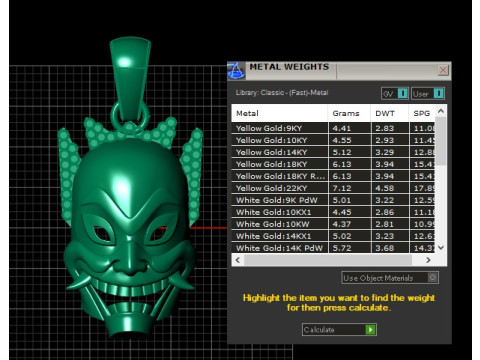Image resolution: width=480 pixels, height=360 pixels.
Task: Close the Metal Weights dialog
Action: 443,70
